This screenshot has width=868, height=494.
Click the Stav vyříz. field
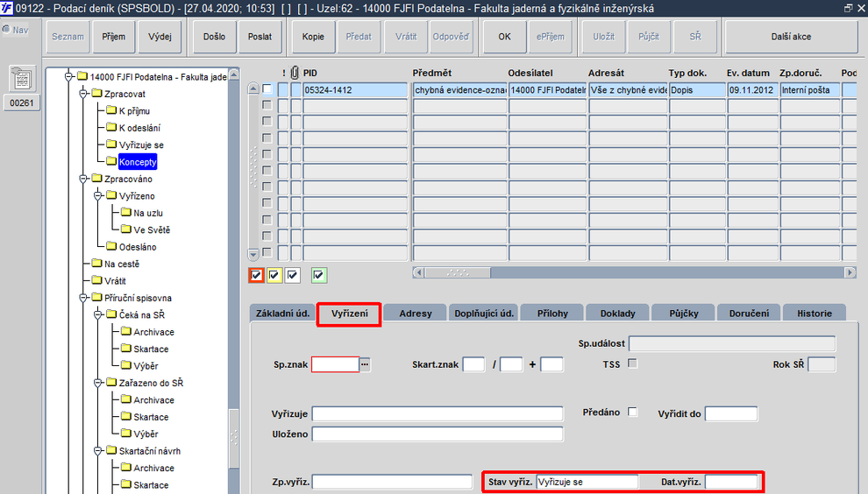pyautogui.click(x=587, y=482)
